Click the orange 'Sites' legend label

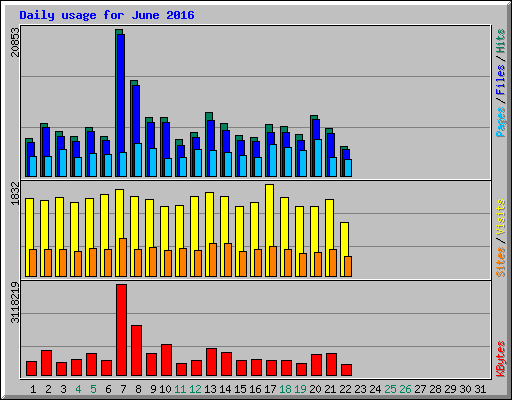[x=501, y=262]
